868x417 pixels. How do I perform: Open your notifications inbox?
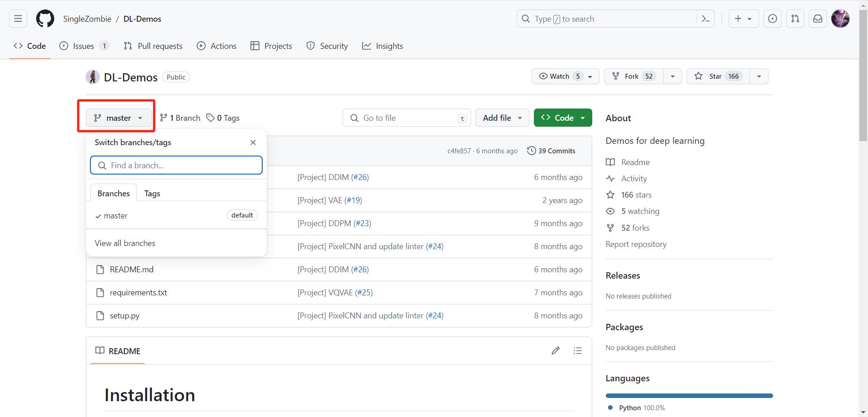818,19
